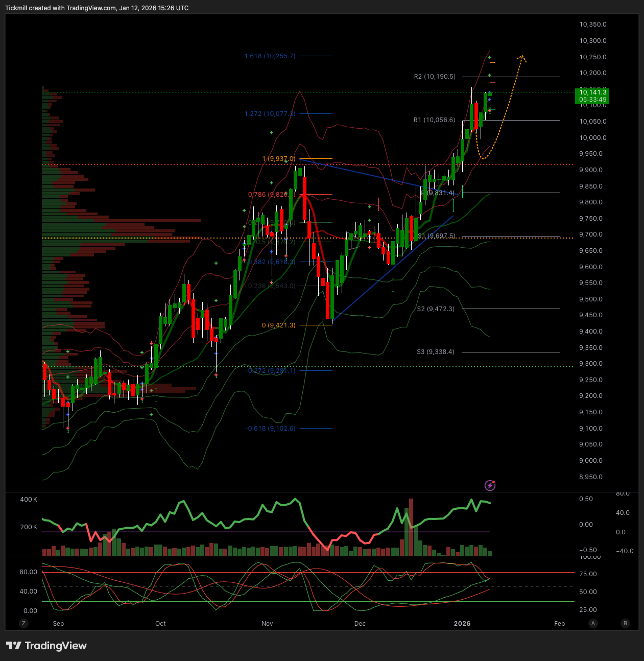Open timezone settings via the "Z" icon
This screenshot has height=661, width=644.
[x=23, y=623]
